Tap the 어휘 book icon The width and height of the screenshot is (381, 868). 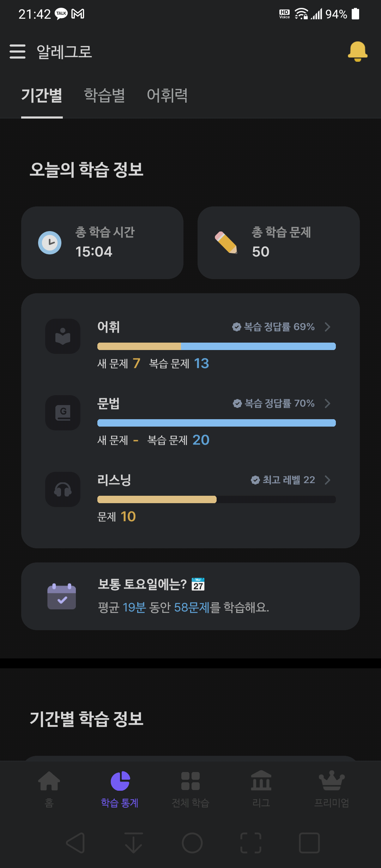click(x=63, y=336)
